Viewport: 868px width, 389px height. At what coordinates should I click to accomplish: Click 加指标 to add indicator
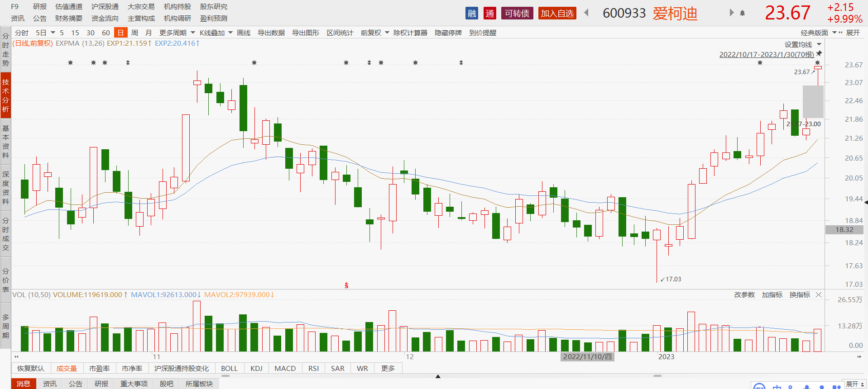click(x=772, y=295)
